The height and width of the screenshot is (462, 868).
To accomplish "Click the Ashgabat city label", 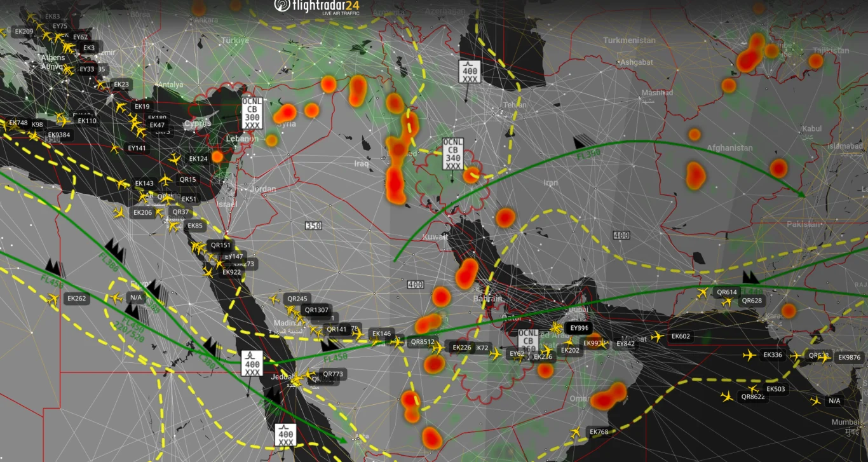I will [635, 62].
